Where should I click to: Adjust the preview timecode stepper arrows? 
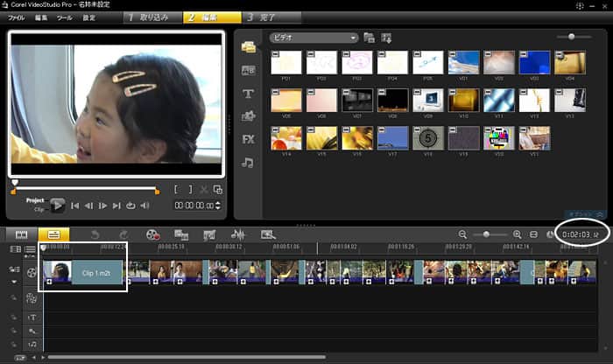(x=218, y=206)
